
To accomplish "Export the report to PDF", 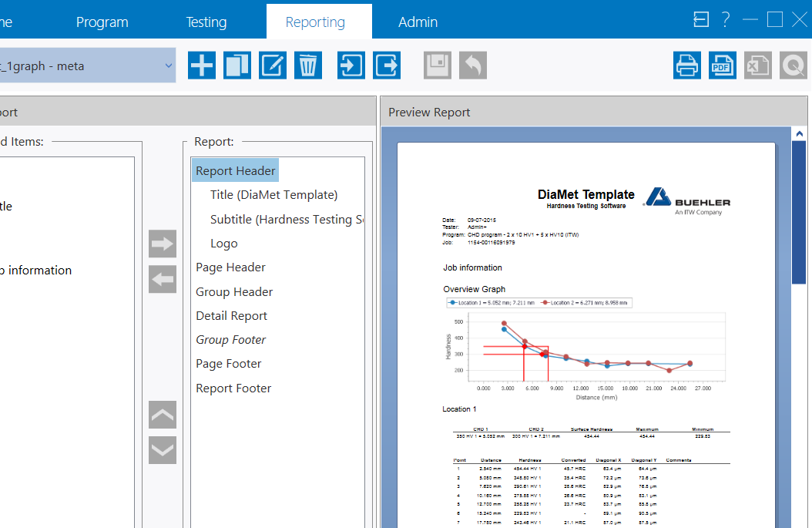I will [723, 66].
